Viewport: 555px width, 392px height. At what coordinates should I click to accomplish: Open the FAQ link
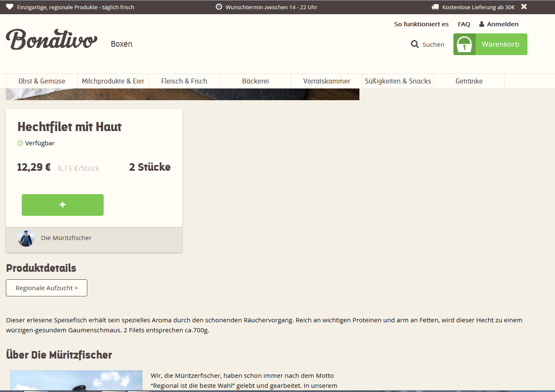click(464, 24)
